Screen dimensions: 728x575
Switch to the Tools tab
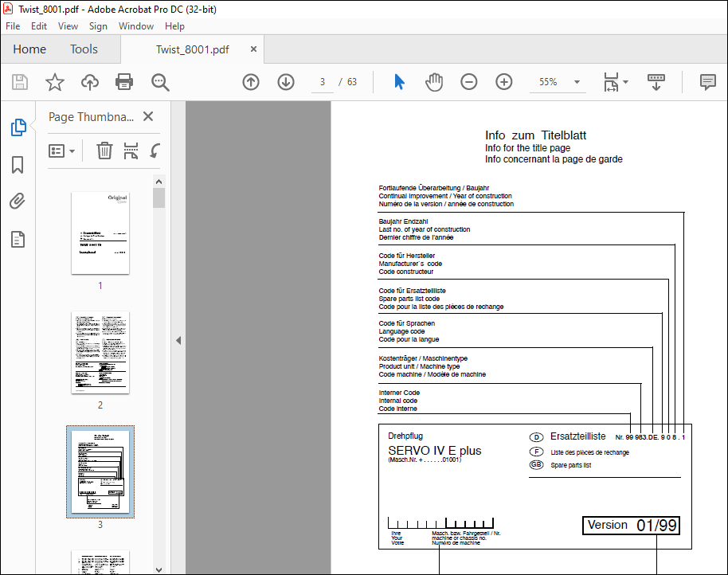pos(84,49)
